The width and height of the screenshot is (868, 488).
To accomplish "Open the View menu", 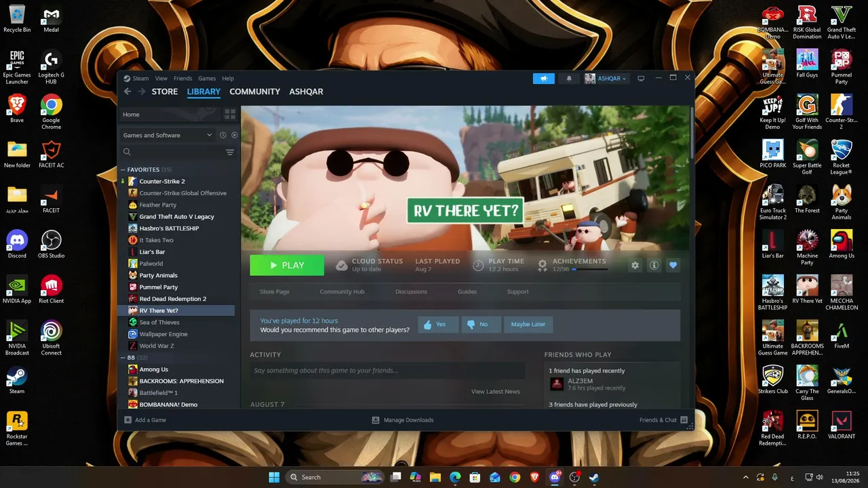I will [161, 79].
